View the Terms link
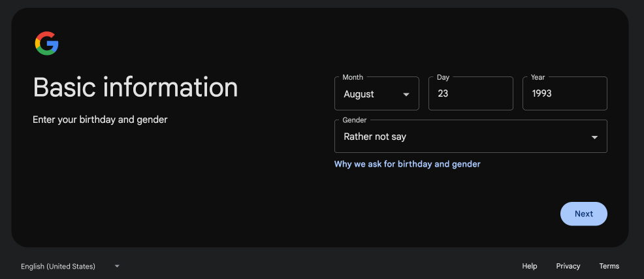The height and width of the screenshot is (279, 644). (609, 266)
